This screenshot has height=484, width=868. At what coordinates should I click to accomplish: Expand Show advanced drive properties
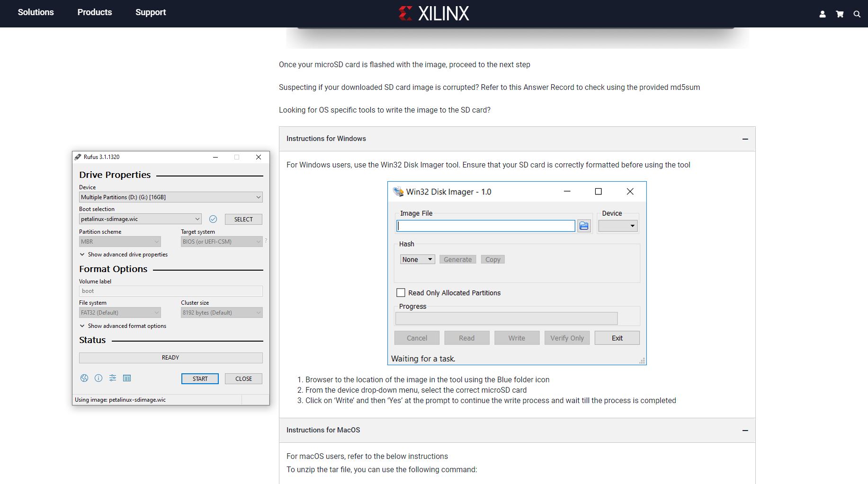124,255
